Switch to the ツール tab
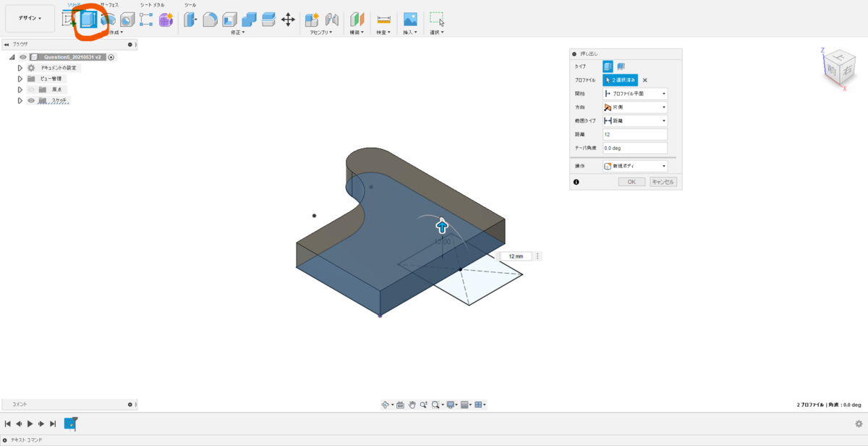868x446 pixels. (190, 4)
